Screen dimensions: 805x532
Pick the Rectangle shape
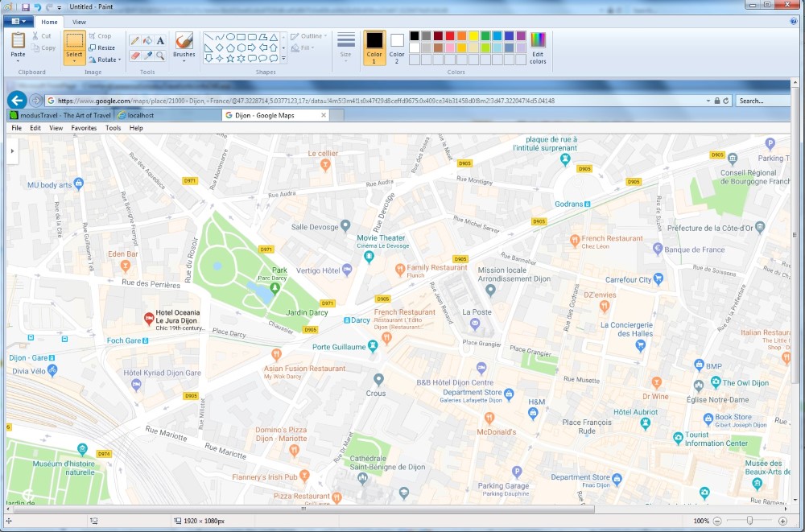pyautogui.click(x=242, y=37)
